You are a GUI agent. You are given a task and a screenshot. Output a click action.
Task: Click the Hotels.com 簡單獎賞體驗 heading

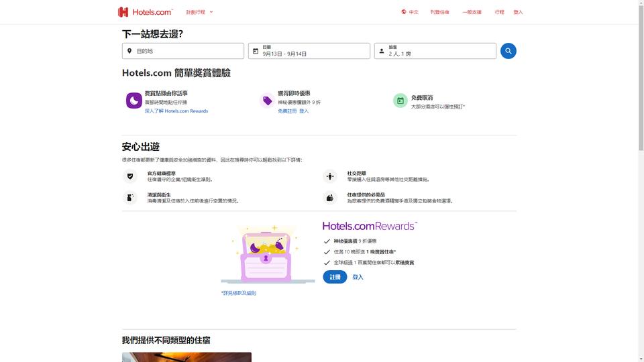tap(176, 73)
